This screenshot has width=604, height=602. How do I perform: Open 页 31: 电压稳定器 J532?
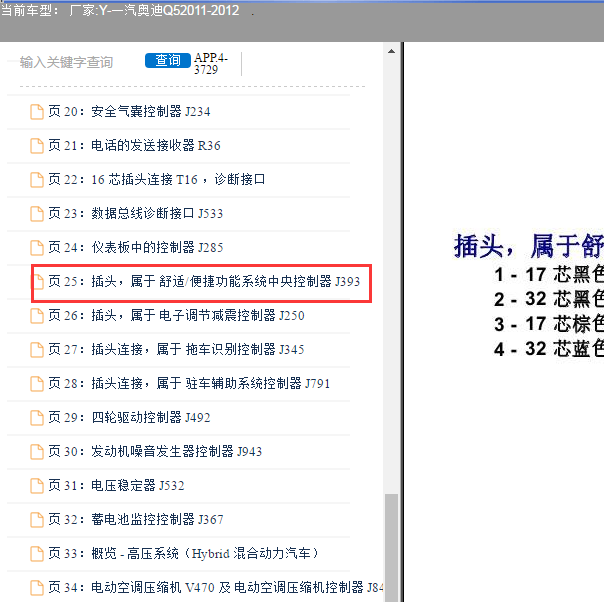point(116,485)
